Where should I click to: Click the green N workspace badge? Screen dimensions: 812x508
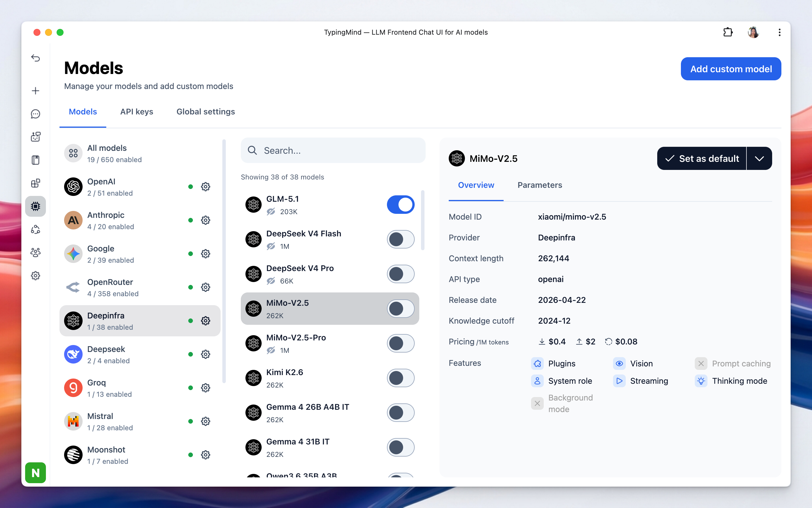point(36,473)
